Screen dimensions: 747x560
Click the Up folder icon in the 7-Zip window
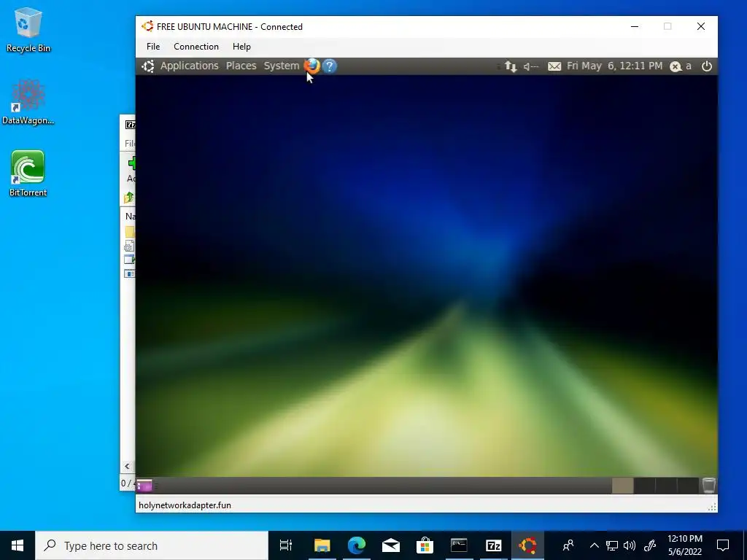click(128, 197)
